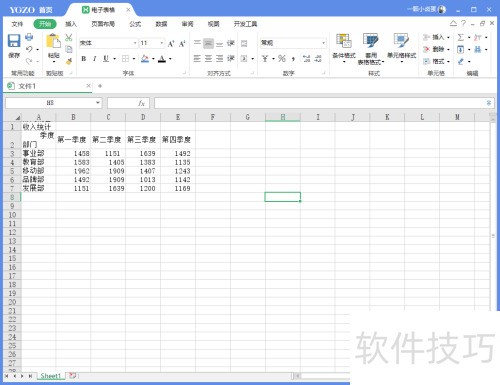Viewport: 500px width, 385px height.
Task: Click inside the formula bar input
Action: (x=319, y=103)
